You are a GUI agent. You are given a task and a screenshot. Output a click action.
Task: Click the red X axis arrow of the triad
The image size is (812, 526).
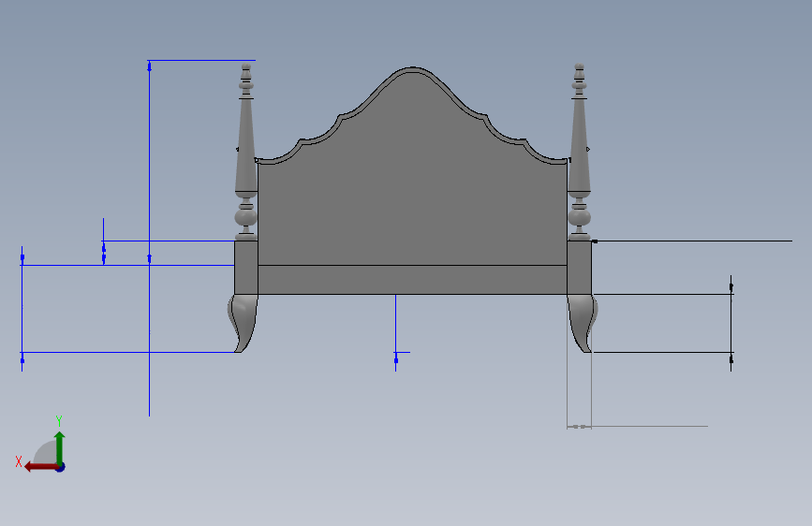[40, 467]
